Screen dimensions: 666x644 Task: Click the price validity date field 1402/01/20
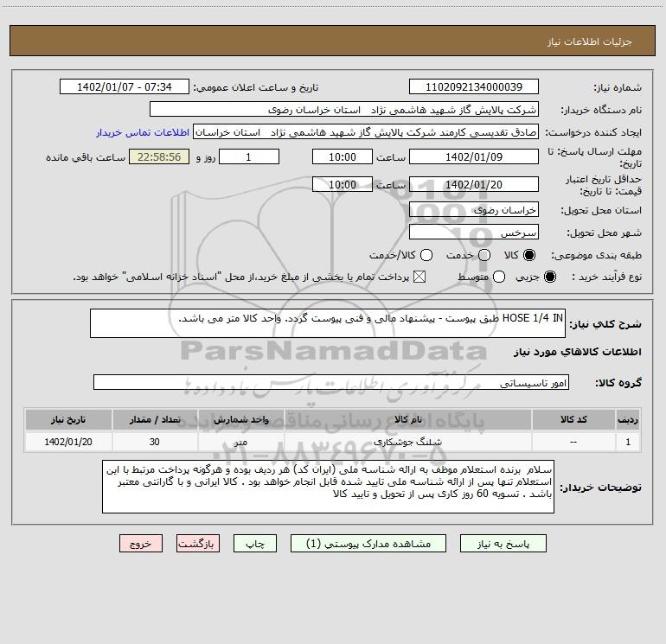point(473,185)
